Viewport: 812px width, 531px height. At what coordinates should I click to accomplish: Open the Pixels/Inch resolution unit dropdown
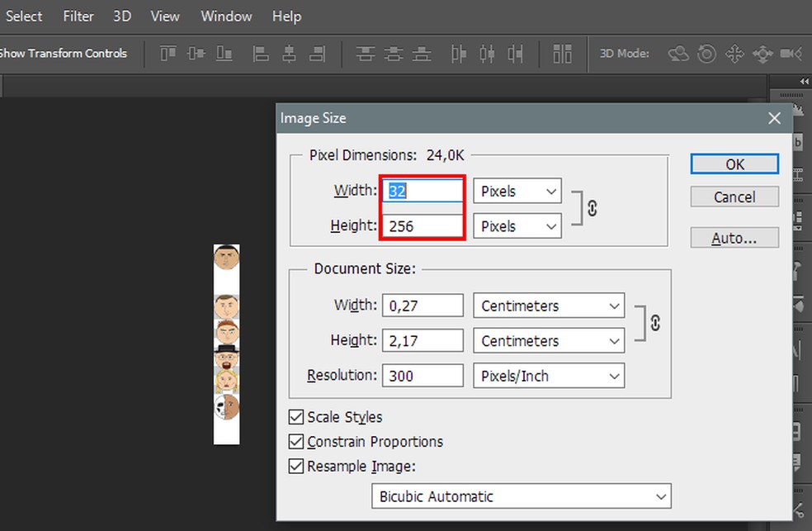point(549,376)
